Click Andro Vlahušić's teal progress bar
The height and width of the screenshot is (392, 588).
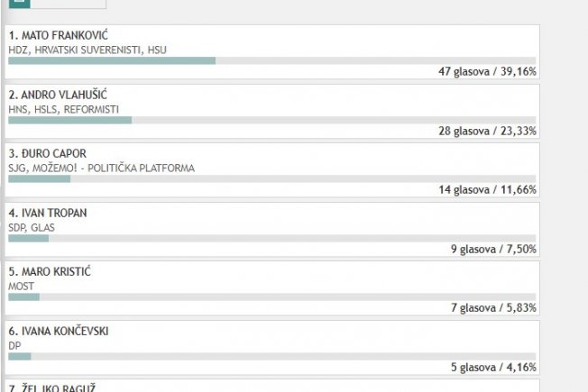coord(70,120)
